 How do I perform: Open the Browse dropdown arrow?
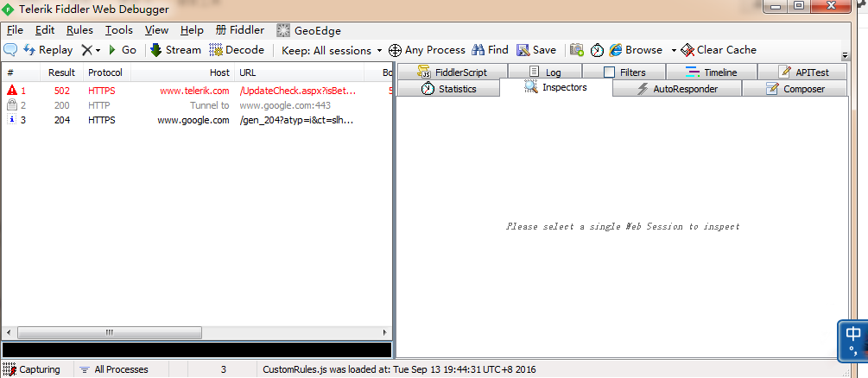[674, 50]
